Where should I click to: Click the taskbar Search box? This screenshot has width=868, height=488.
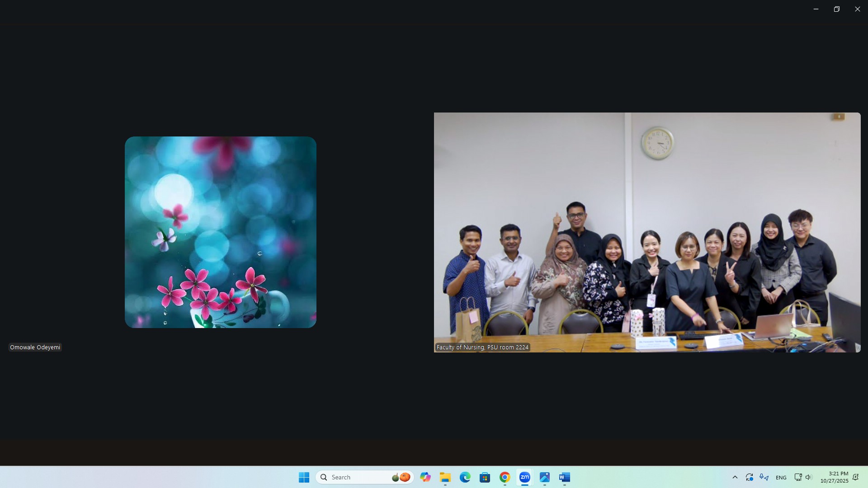point(357,477)
